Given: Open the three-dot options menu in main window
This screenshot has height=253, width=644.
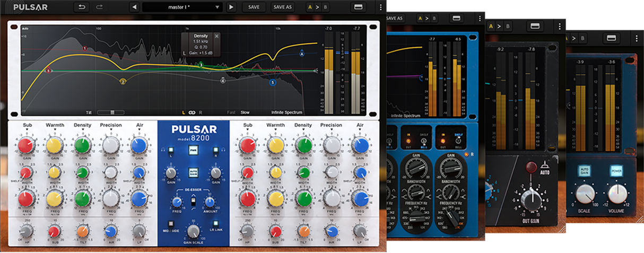Looking at the screenshot, I should click(x=380, y=7).
